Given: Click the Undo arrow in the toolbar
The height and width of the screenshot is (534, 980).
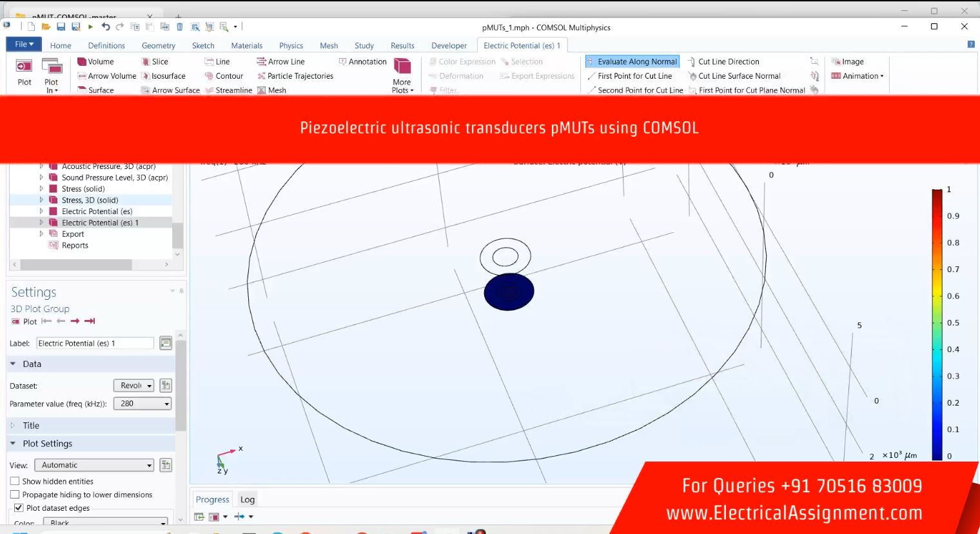Looking at the screenshot, I should (106, 26).
